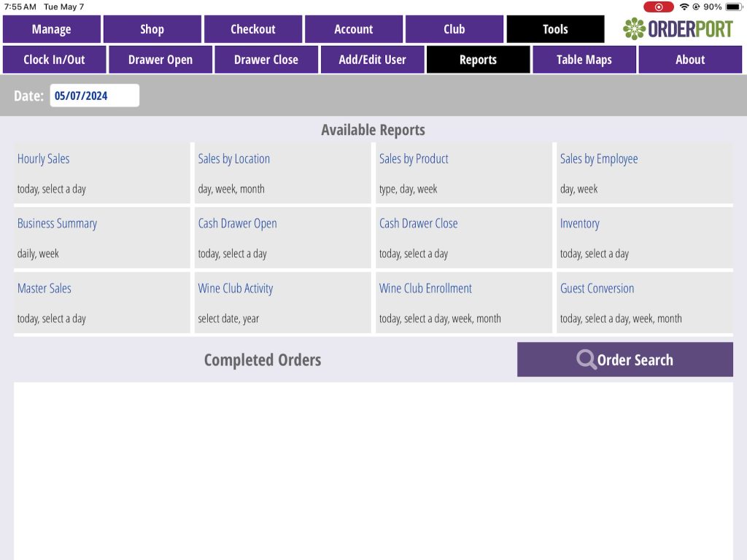This screenshot has width=747, height=560.
Task: Click the OrderPort logo
Action: tap(678, 29)
